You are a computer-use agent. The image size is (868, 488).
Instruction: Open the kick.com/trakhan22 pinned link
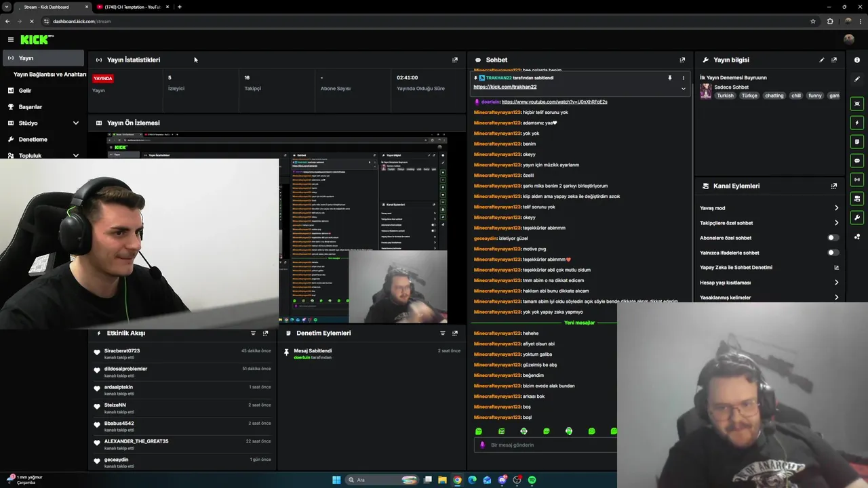point(505,87)
